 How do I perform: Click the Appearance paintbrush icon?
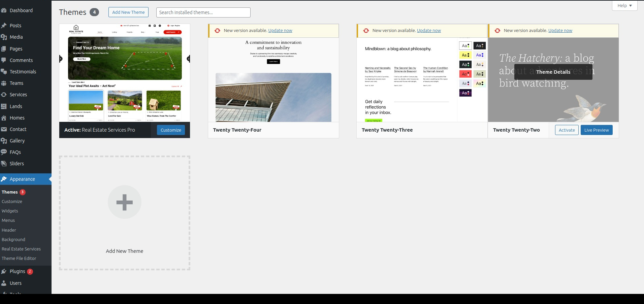[4, 179]
